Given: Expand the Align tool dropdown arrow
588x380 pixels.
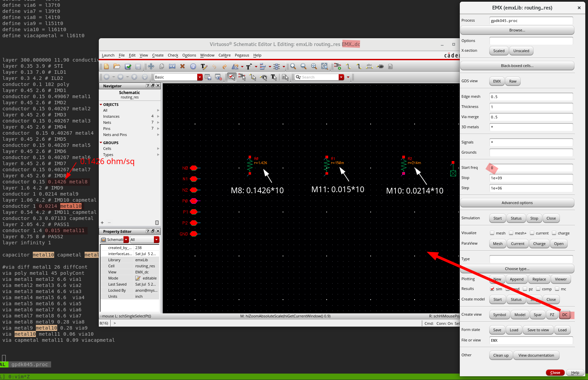Looking at the screenshot, I should (x=270, y=67).
